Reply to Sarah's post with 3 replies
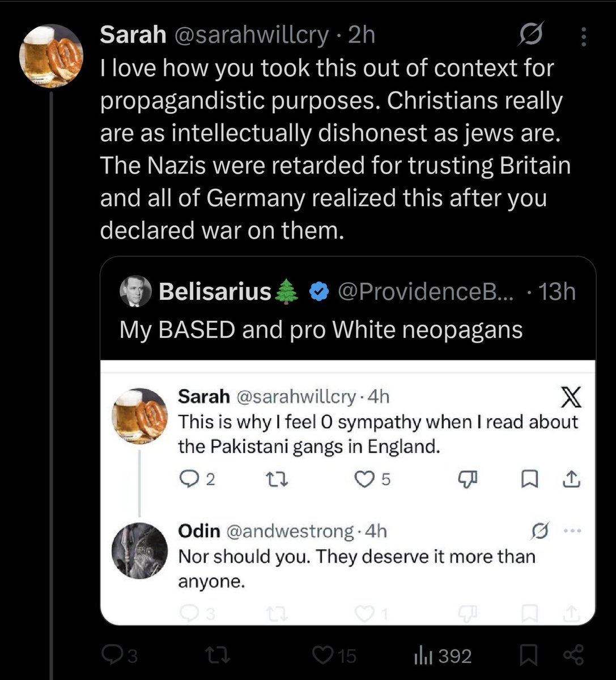 click(120, 656)
